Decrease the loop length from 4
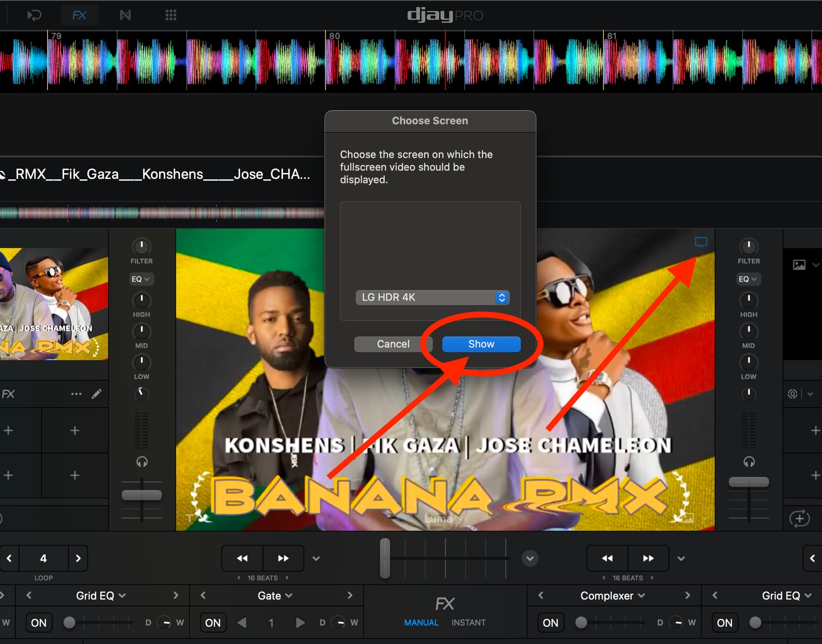Viewport: 822px width, 644px height. [x=9, y=558]
